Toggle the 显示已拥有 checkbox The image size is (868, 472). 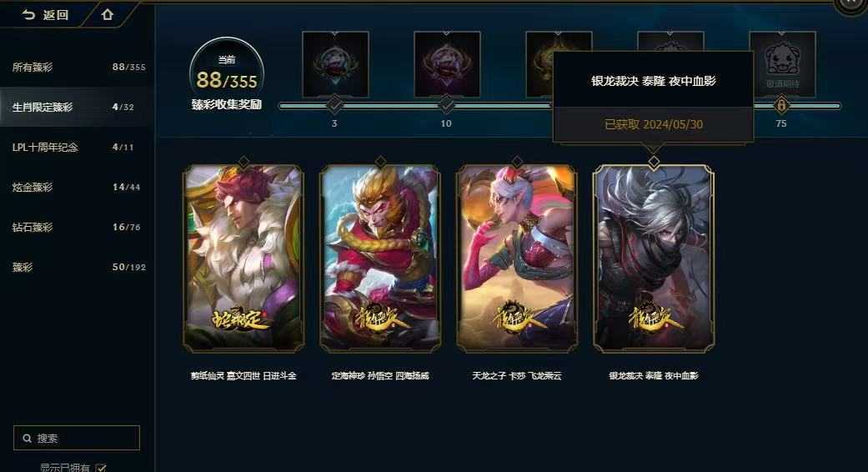(101, 468)
